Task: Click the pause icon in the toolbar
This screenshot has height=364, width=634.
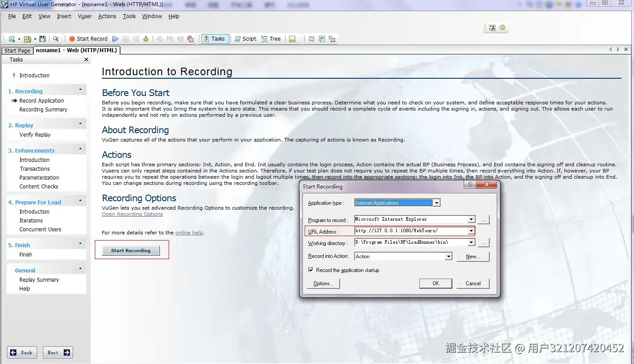Action: (136, 39)
